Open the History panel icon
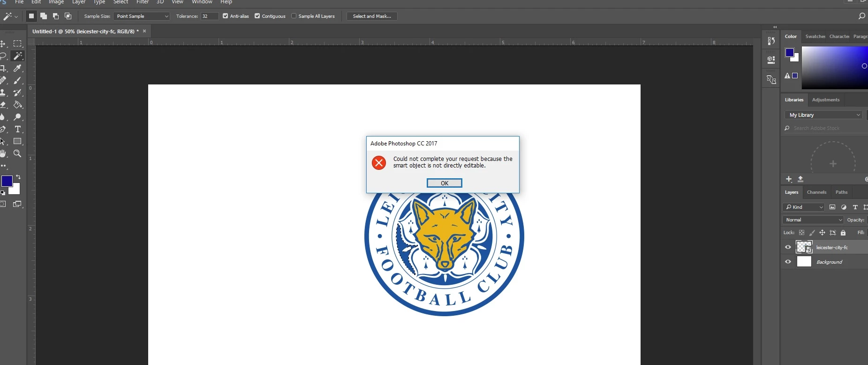 point(771,41)
